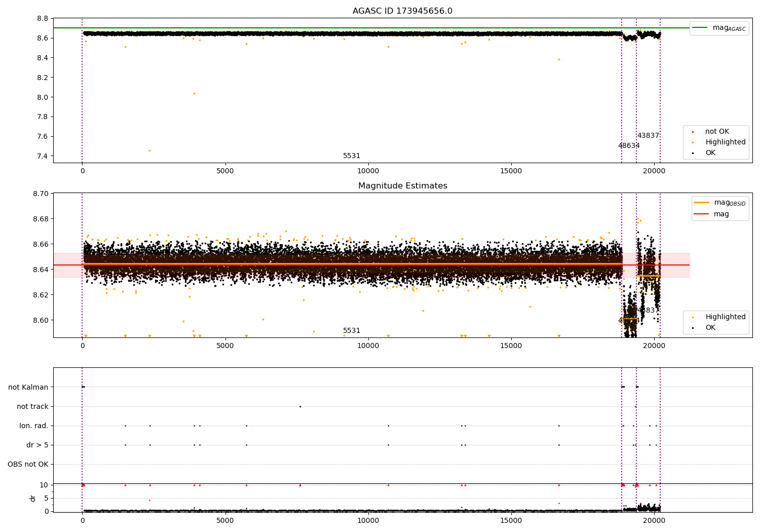This screenshot has height=532, width=760.
Task: Click the 'Magnitude Estimates' plot title
Action: coord(402,186)
